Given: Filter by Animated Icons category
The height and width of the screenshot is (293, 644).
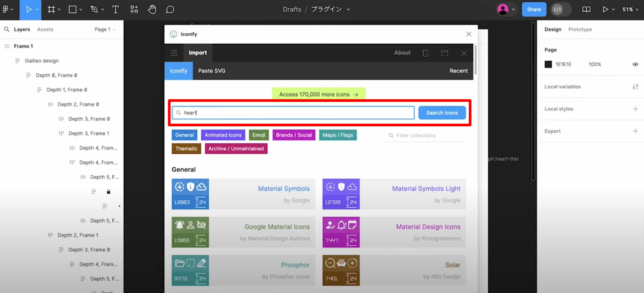Looking at the screenshot, I should (x=223, y=135).
